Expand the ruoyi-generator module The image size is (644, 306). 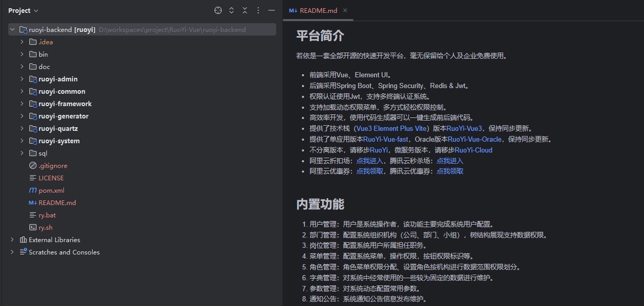click(x=22, y=116)
